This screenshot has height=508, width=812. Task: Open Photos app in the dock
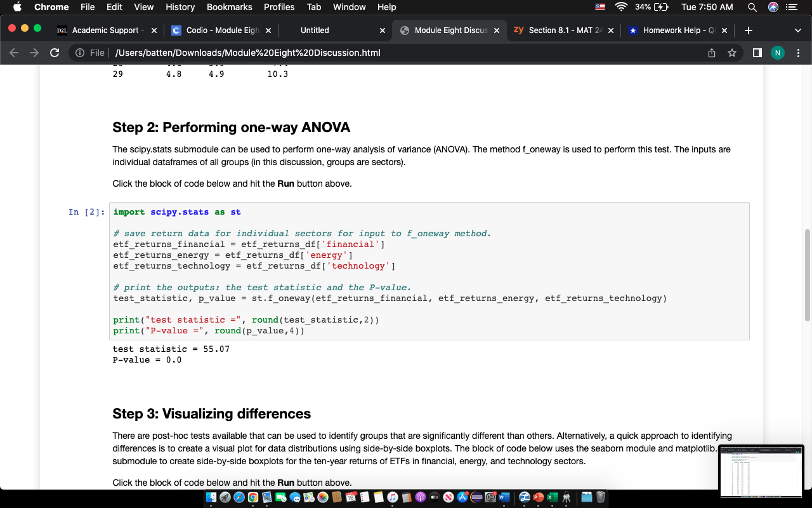pyautogui.click(x=322, y=497)
